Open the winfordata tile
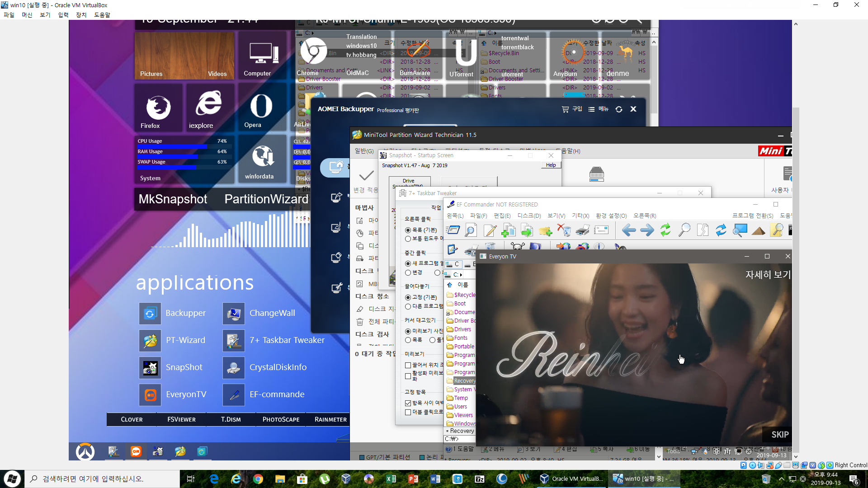Viewport: 868px width, 488px height. click(263, 159)
